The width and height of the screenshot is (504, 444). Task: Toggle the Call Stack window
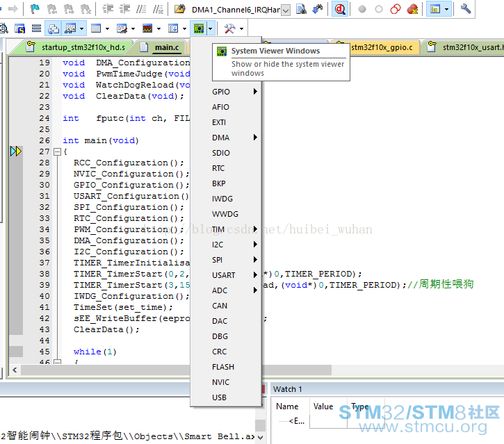point(53,29)
